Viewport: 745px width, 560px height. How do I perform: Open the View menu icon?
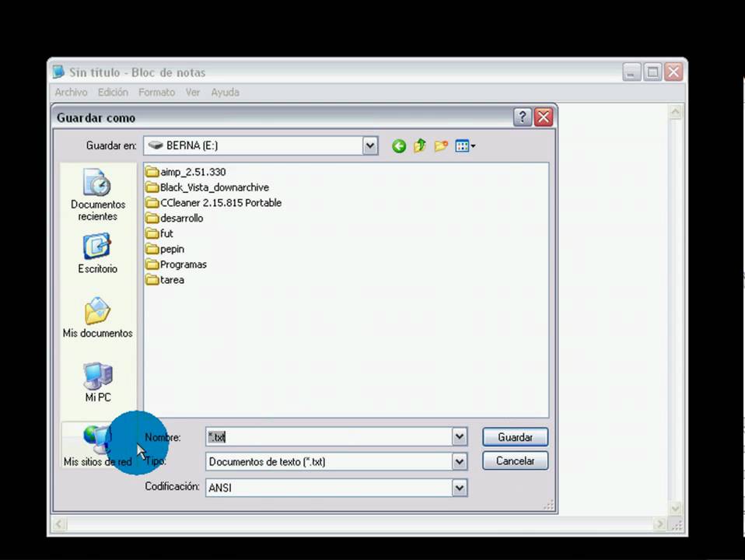click(x=465, y=145)
